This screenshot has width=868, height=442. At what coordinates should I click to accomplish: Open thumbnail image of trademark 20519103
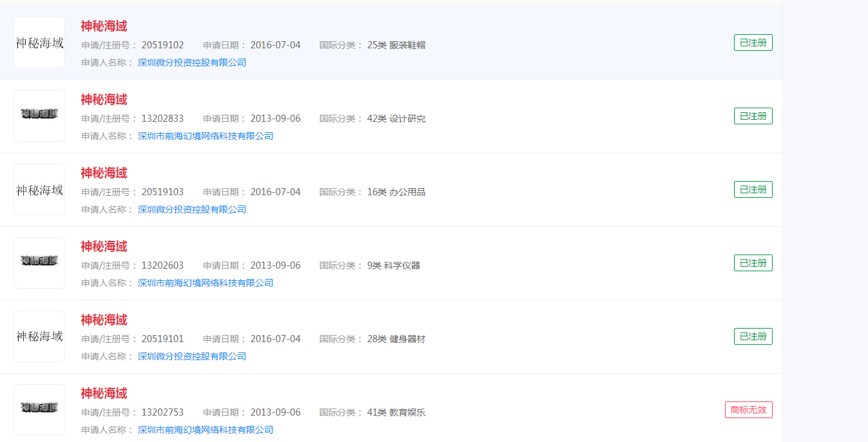point(39,189)
